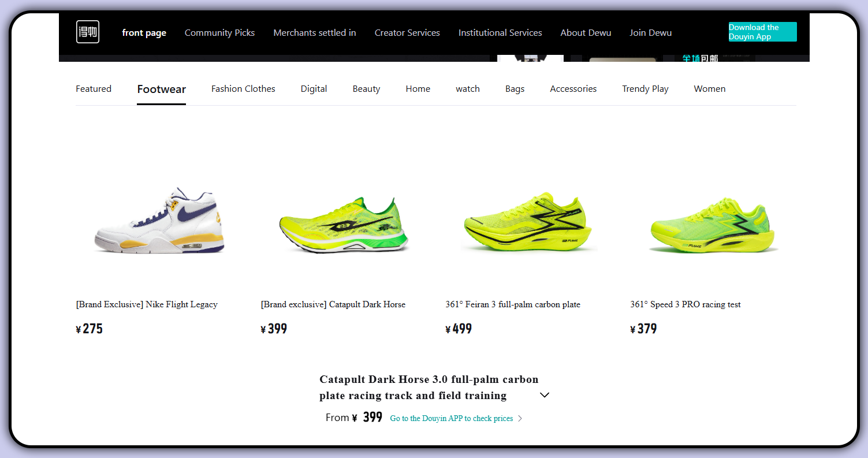Select the Digital category tab
Image resolution: width=868 pixels, height=458 pixels.
point(314,89)
